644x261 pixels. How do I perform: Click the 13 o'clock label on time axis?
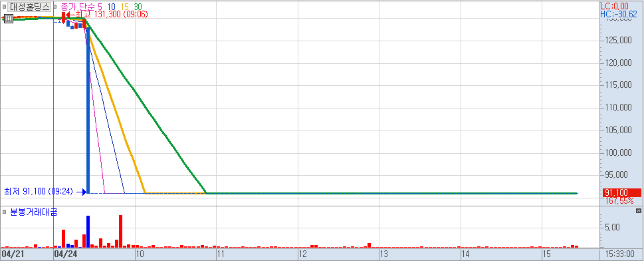click(384, 254)
